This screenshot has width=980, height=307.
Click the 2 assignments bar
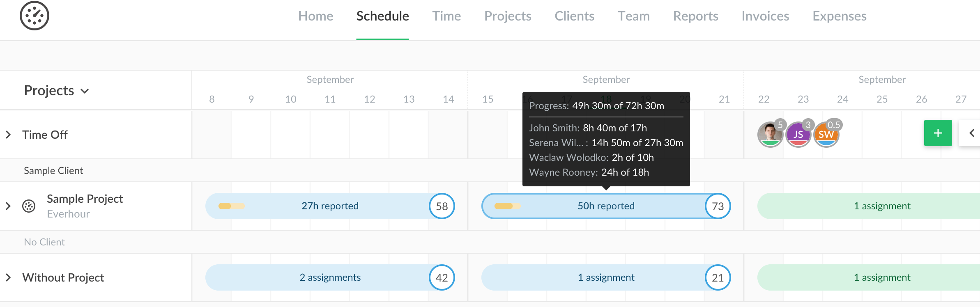pos(330,277)
